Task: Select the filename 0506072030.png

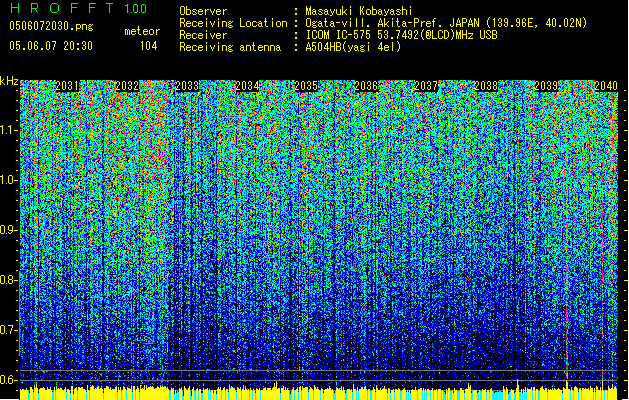Action: point(51,26)
